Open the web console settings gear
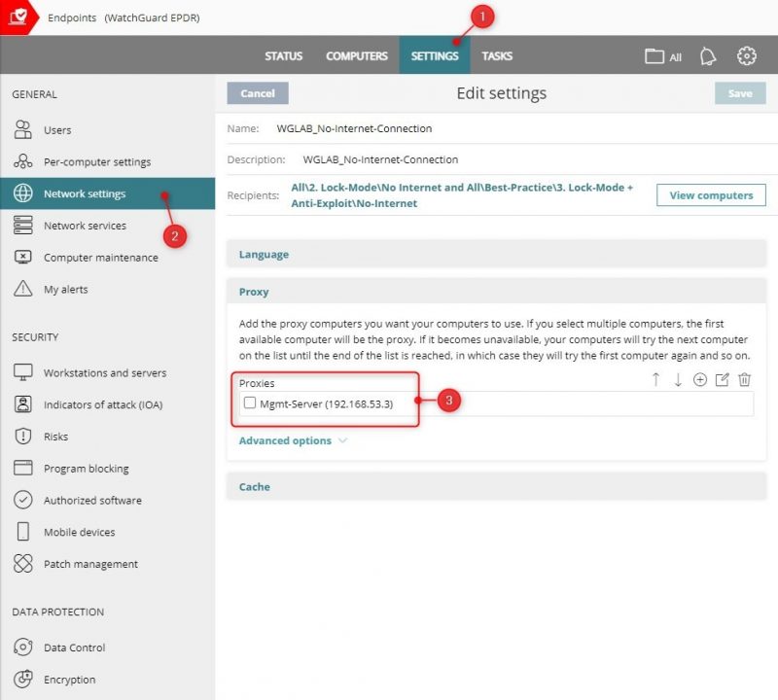 [746, 55]
